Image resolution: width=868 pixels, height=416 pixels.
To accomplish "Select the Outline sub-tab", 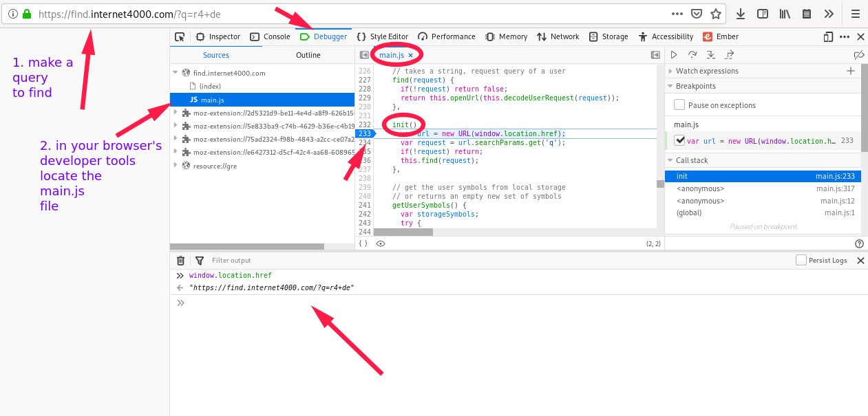I will pos(308,55).
